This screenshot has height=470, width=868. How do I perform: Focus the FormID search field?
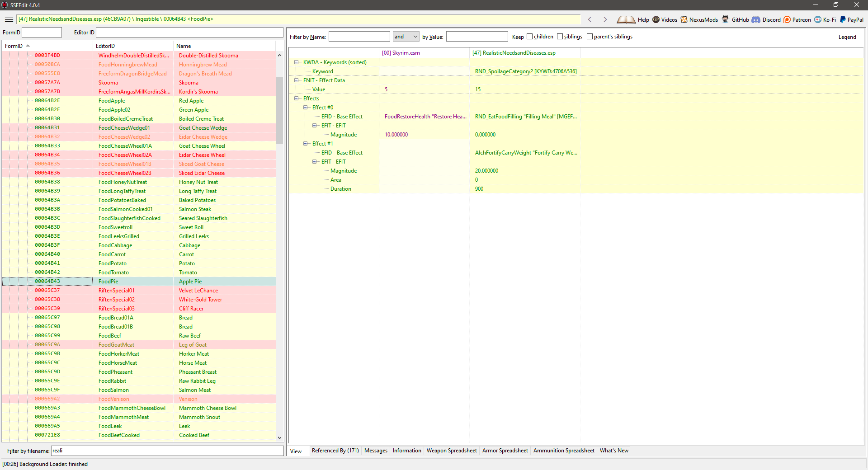(x=42, y=33)
